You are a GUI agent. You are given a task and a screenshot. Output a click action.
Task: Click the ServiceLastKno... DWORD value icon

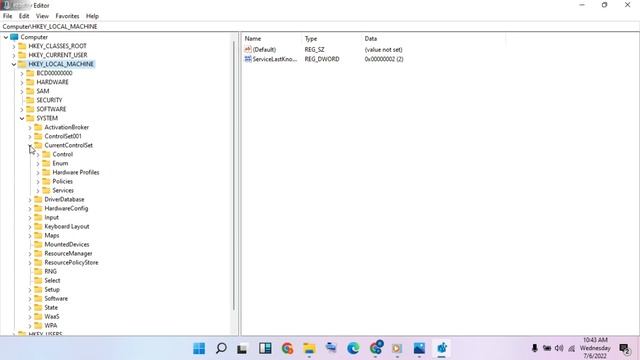point(248,59)
